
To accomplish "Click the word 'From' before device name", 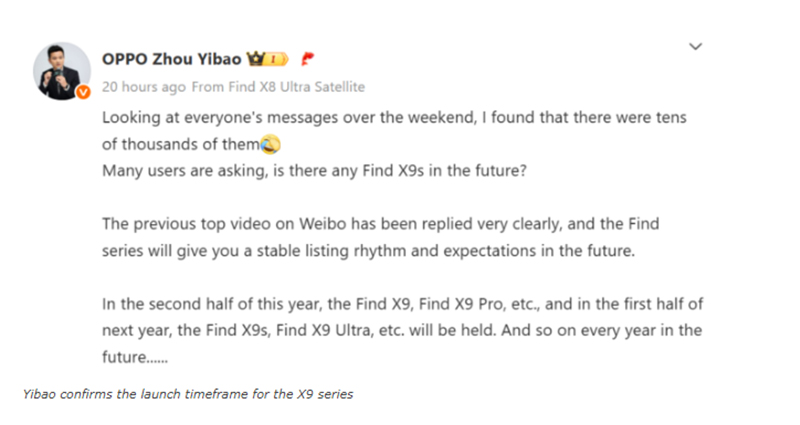I will [208, 87].
